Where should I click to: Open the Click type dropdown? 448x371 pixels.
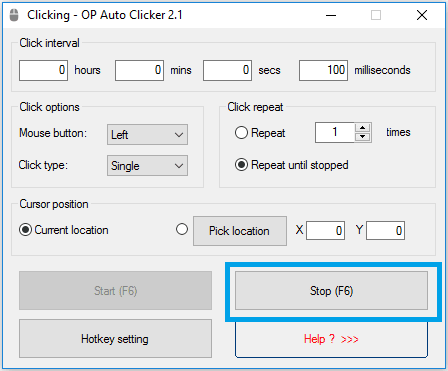tap(147, 165)
